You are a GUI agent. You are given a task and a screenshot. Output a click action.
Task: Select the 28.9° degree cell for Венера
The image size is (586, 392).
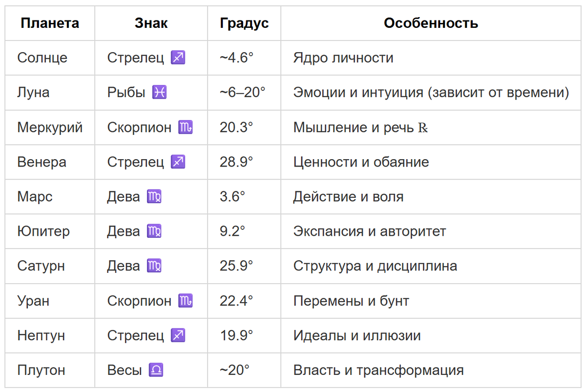[244, 162]
